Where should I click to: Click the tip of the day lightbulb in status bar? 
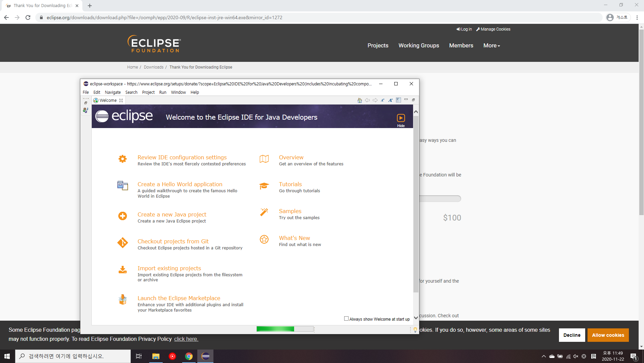click(x=415, y=330)
